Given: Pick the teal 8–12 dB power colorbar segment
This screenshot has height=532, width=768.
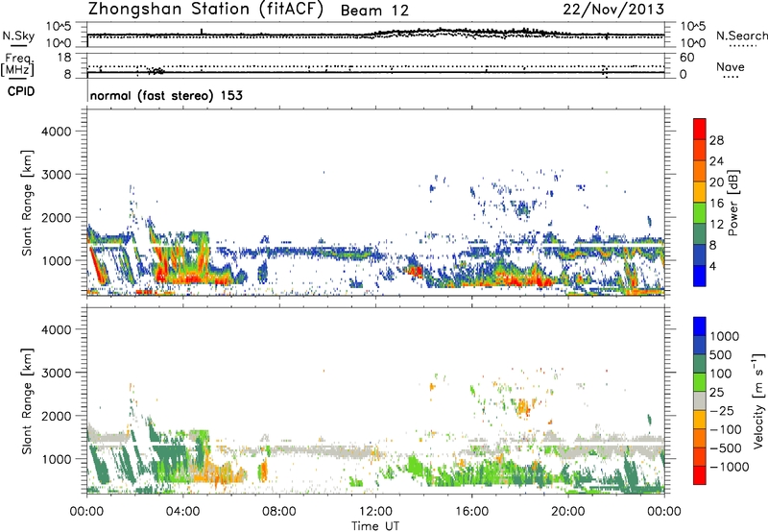Looking at the screenshot, I should [x=700, y=234].
